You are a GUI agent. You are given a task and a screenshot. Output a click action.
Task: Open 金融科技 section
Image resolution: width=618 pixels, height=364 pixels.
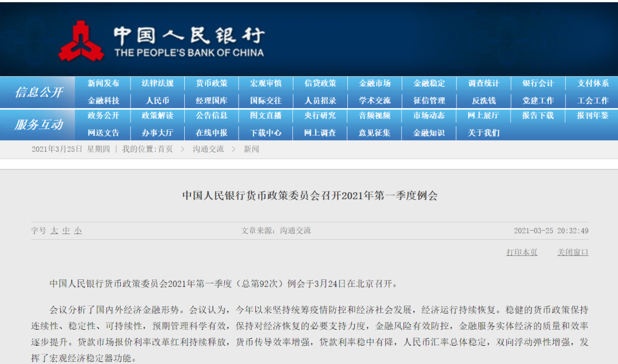(x=103, y=101)
